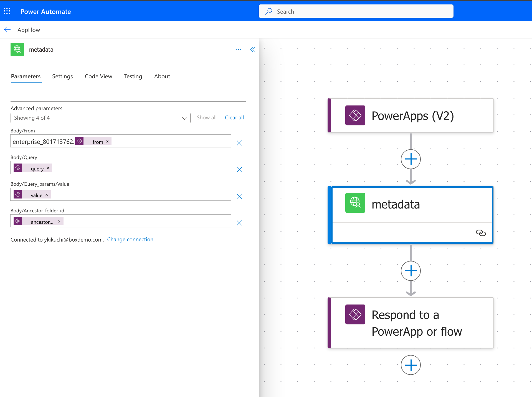Click Clear all parameters

click(234, 117)
